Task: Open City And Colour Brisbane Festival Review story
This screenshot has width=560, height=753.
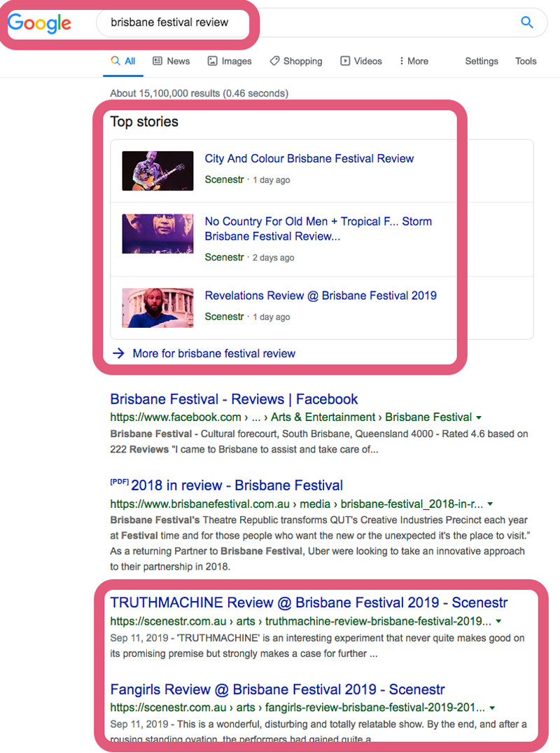Action: (309, 158)
